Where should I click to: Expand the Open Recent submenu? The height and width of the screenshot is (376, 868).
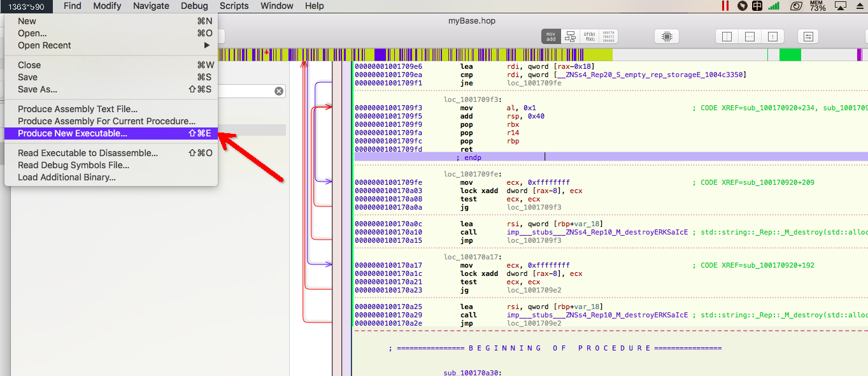[111, 45]
